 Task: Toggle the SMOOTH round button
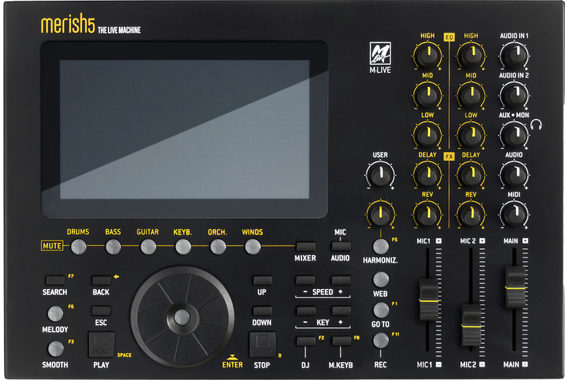tap(56, 349)
